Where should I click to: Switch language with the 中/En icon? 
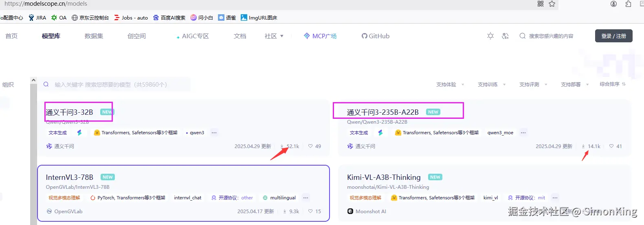pyautogui.click(x=506, y=36)
